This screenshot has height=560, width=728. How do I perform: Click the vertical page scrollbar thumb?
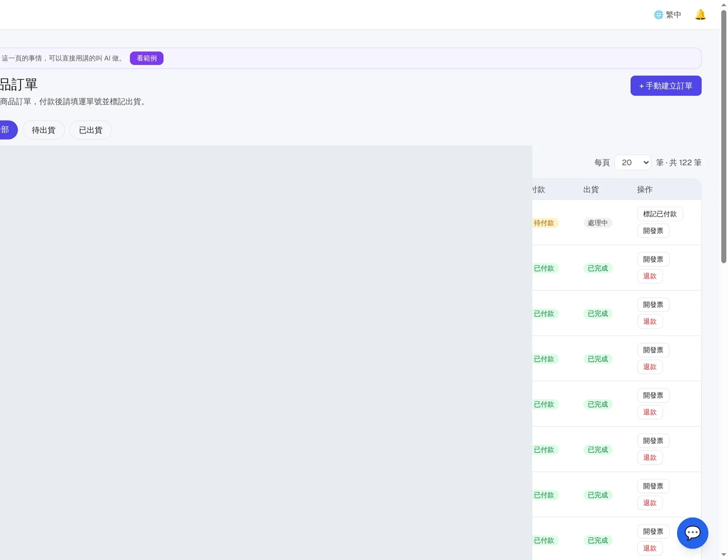coord(723,136)
